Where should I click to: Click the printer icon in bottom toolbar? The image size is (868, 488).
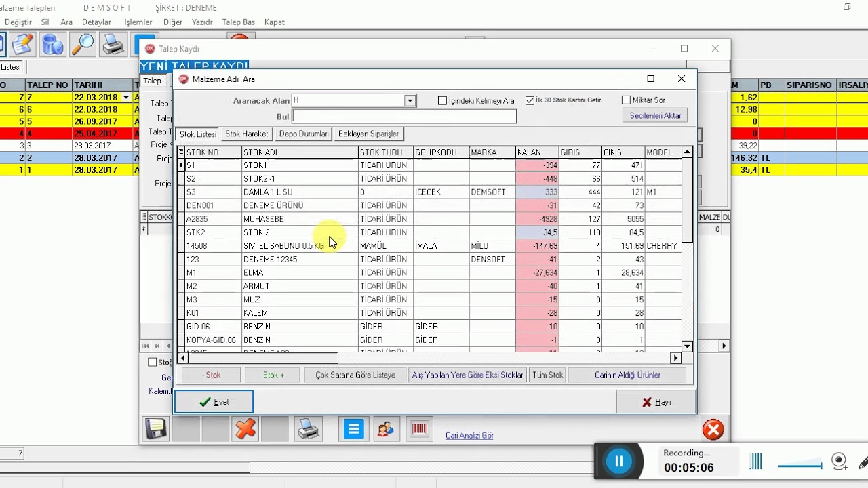[309, 428]
